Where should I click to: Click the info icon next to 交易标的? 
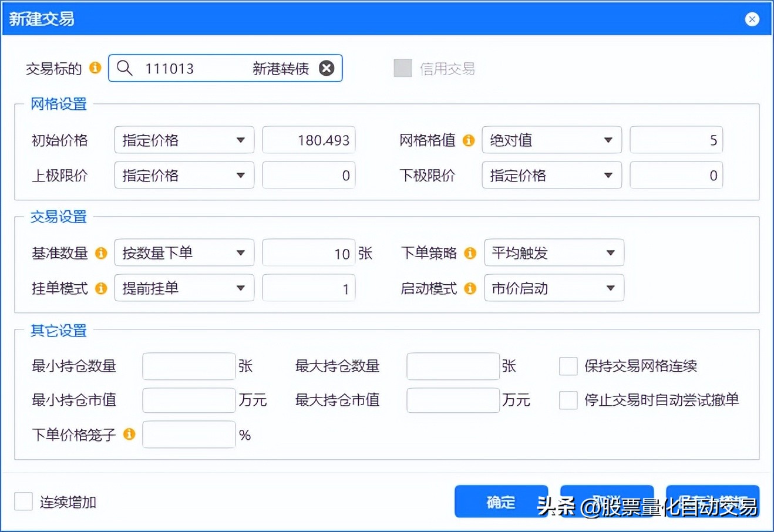[95, 68]
